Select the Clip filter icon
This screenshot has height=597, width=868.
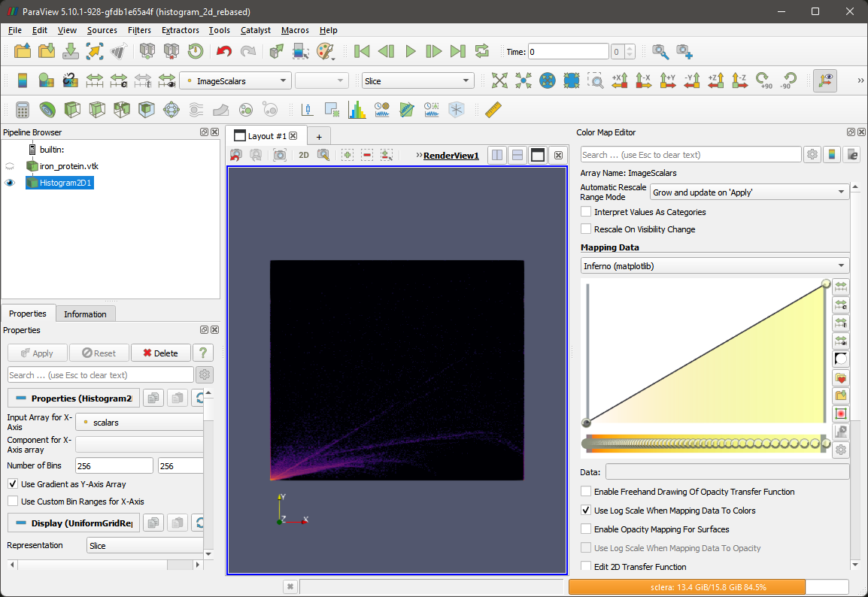tap(72, 110)
